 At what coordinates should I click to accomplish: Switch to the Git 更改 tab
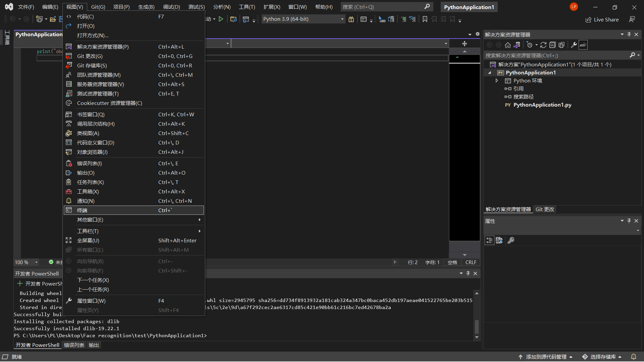pyautogui.click(x=545, y=209)
